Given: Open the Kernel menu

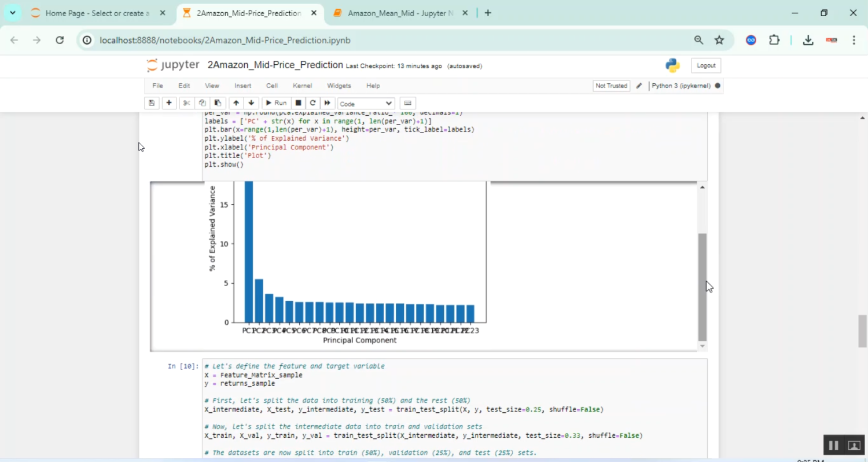Looking at the screenshot, I should (x=302, y=85).
